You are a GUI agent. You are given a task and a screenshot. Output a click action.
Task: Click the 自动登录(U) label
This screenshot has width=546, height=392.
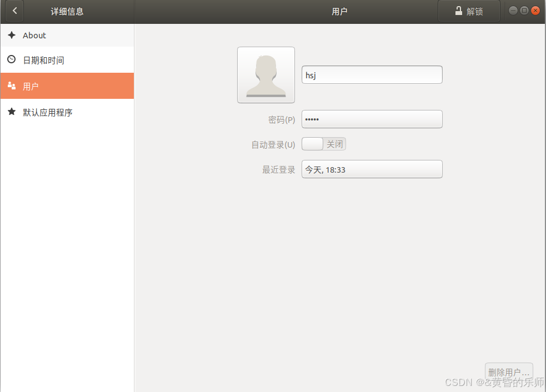273,144
